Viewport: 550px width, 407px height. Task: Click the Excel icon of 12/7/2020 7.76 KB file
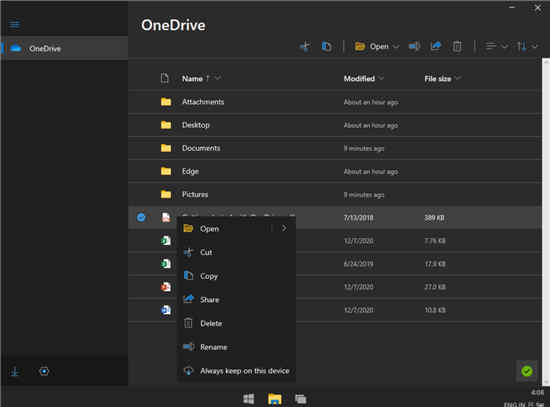pos(166,241)
